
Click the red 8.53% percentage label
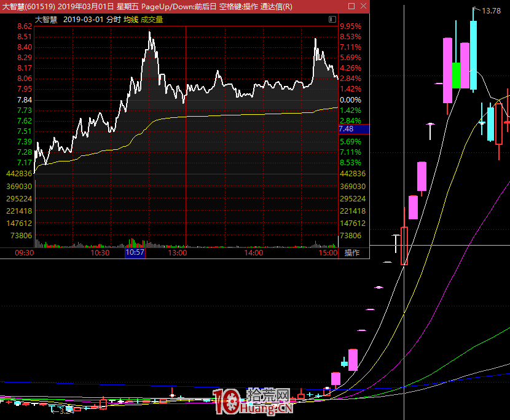[351, 37]
